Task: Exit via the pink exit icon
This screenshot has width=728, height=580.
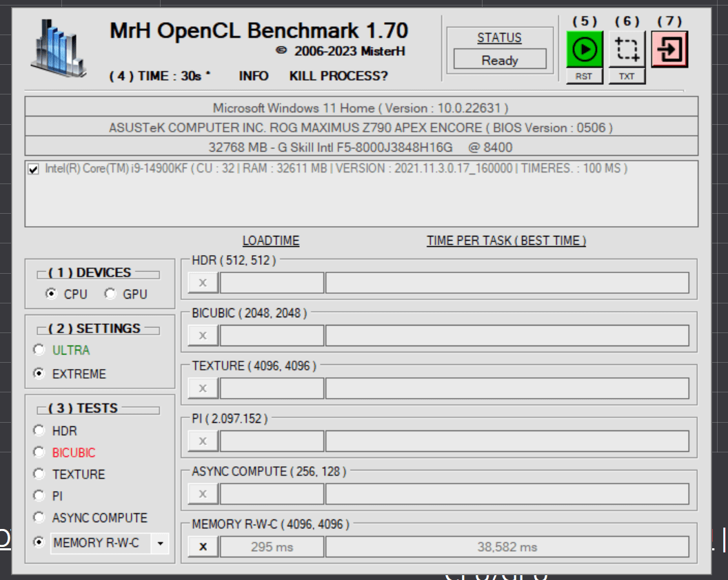Action: [x=669, y=49]
